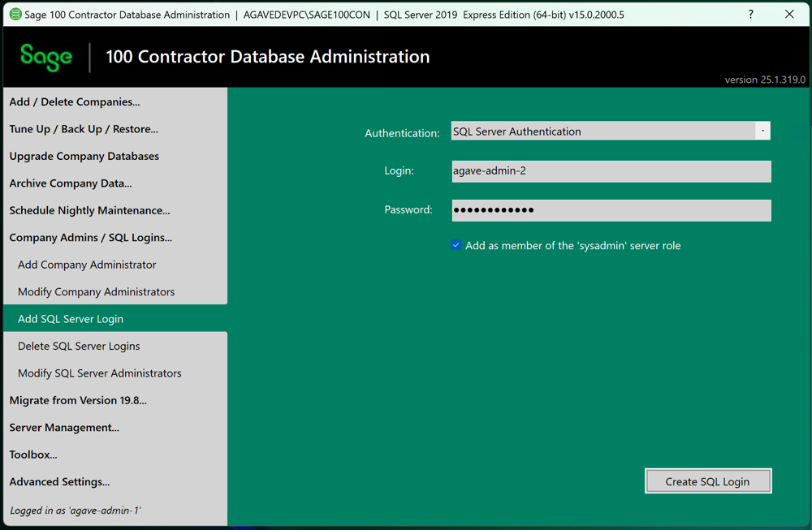Click the Password field
Viewport: 812px width, 530px height.
(609, 209)
